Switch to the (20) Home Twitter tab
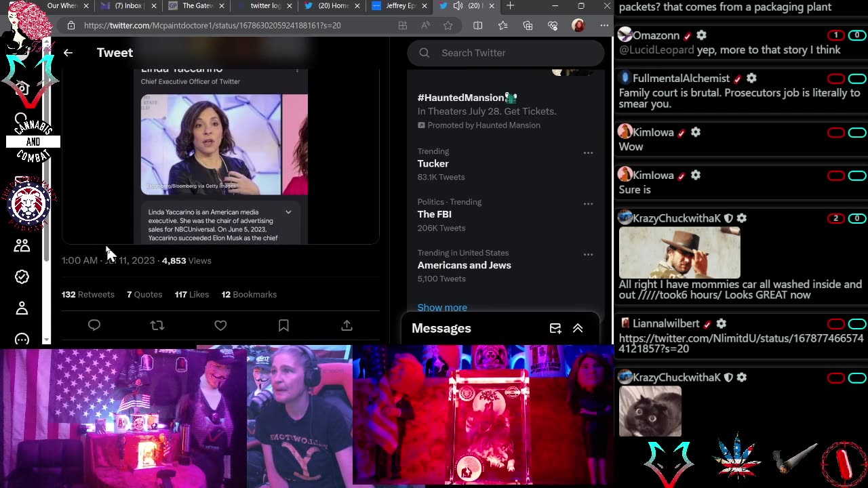The image size is (868, 488). point(332,6)
